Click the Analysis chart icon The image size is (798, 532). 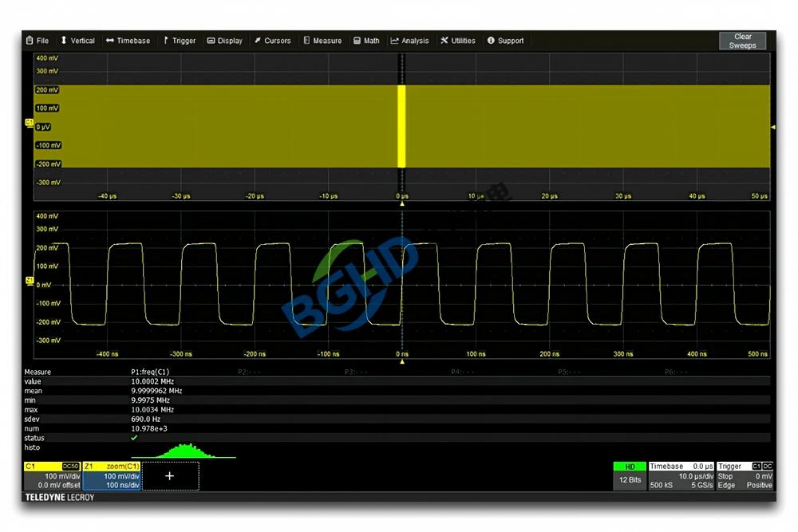(394, 41)
